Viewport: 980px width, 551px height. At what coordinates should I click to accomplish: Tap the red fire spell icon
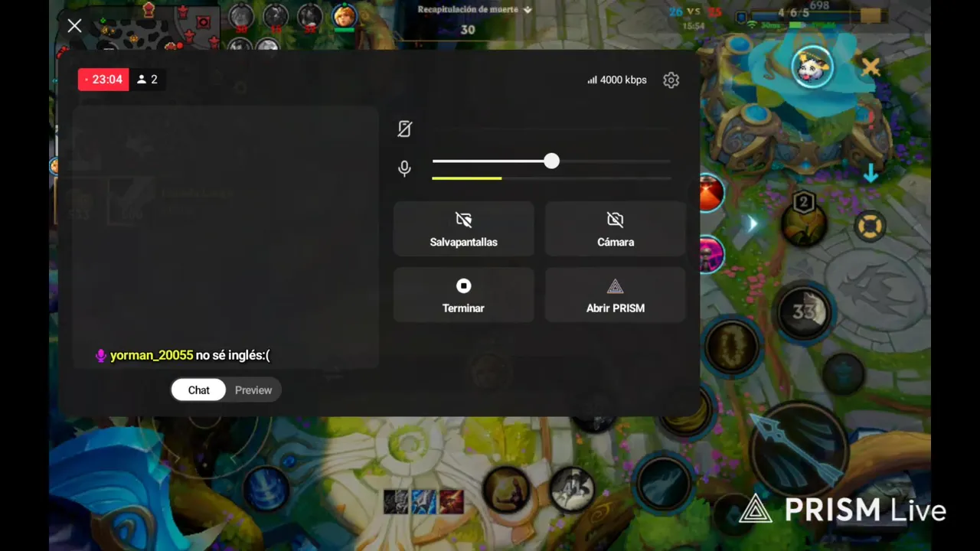click(x=710, y=193)
